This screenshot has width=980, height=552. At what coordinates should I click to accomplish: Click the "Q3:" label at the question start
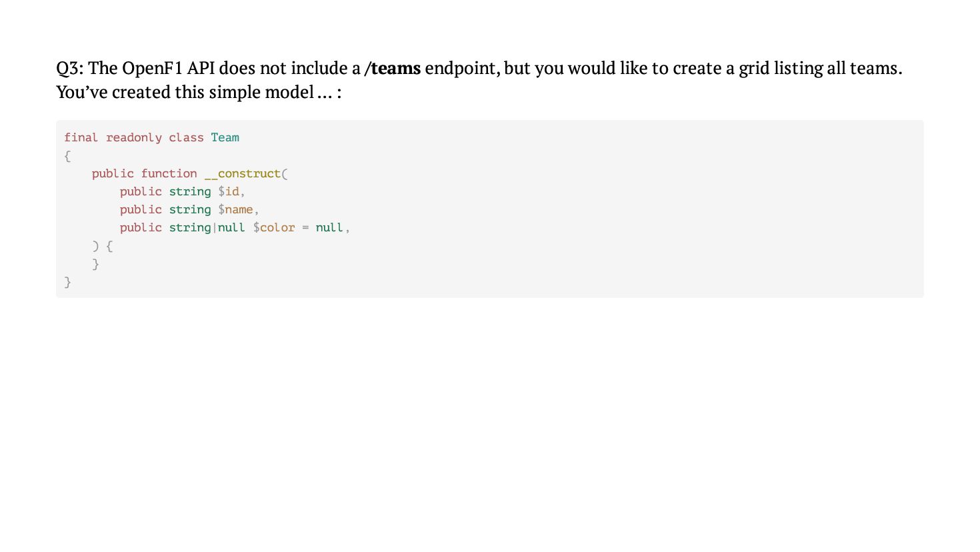(69, 69)
